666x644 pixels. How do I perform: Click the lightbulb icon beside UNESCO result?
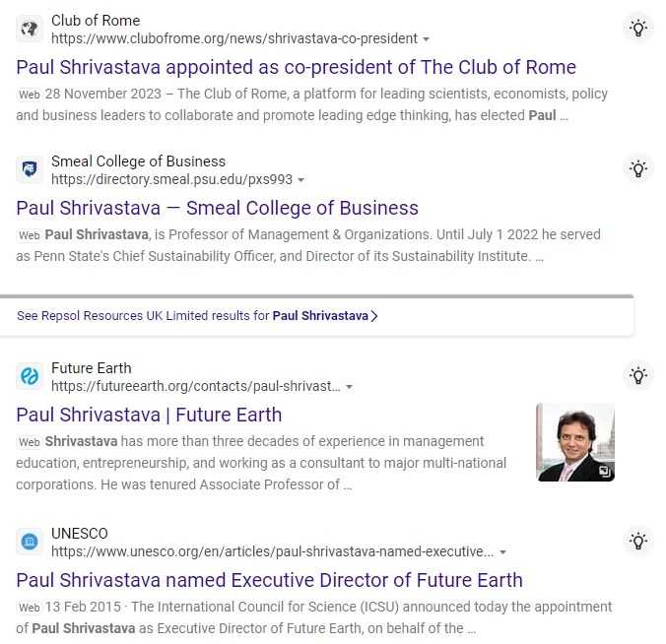[638, 542]
